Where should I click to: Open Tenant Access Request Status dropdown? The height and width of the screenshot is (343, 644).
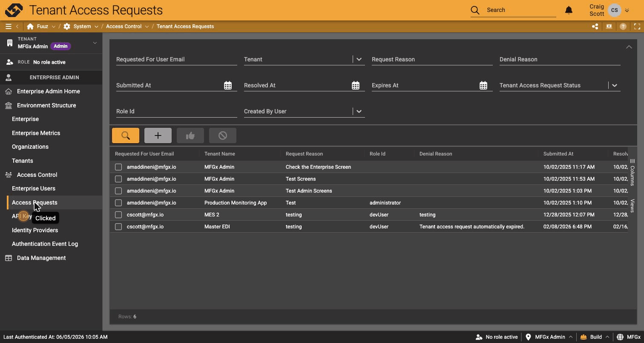[615, 85]
